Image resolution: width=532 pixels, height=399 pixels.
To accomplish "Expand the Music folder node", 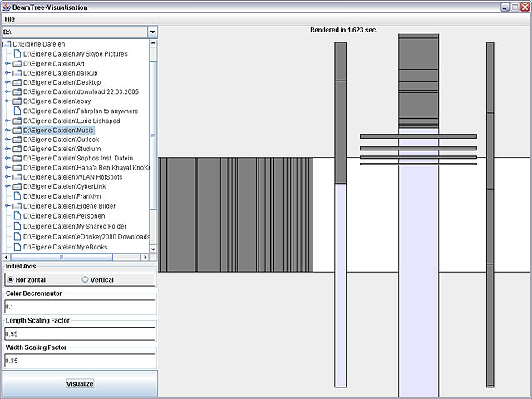I will [x=7, y=131].
